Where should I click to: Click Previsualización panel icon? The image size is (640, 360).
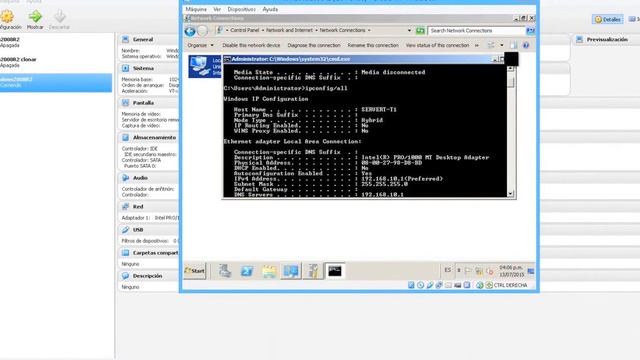pyautogui.click(x=579, y=39)
